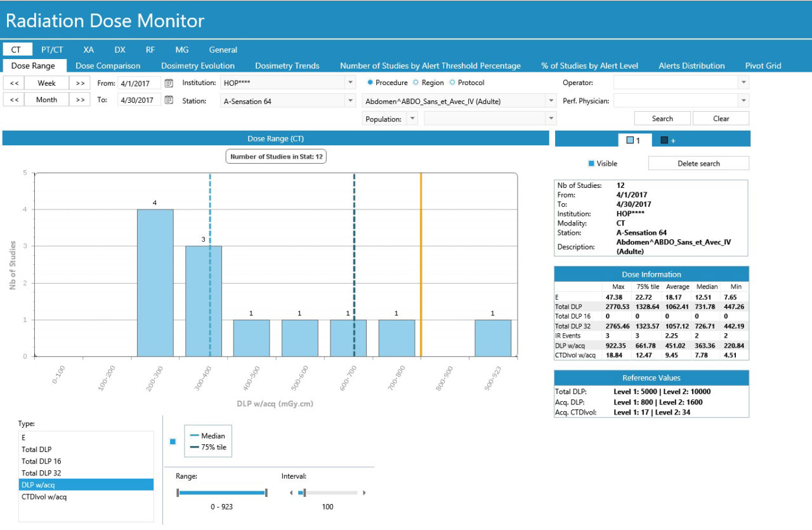Advance to next month using forward arrows
The width and height of the screenshot is (812, 530).
pos(79,100)
